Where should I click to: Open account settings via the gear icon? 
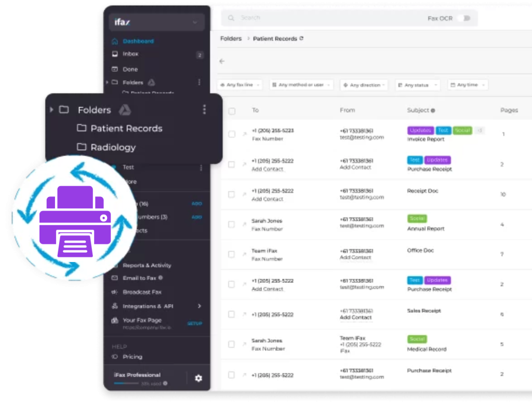[x=198, y=378]
